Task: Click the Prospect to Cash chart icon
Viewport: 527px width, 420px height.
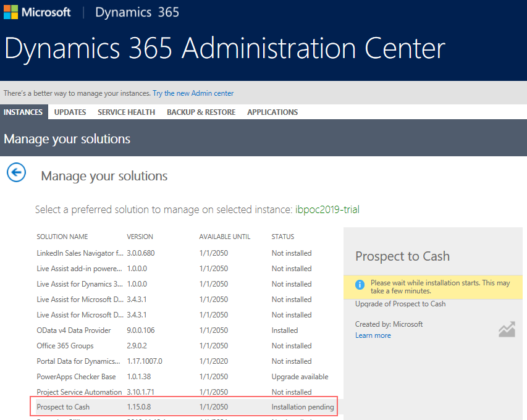Action: (x=507, y=330)
